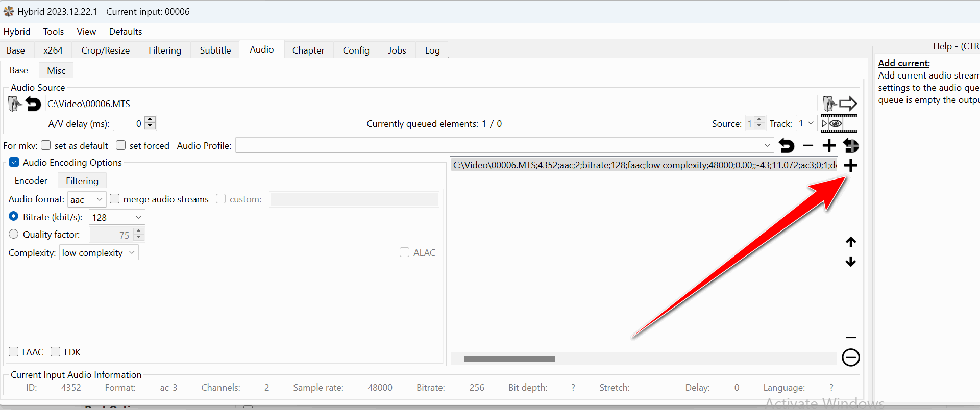Image resolution: width=980 pixels, height=410 pixels.
Task: Click the right arrow icon next to the audio source
Action: tap(848, 104)
